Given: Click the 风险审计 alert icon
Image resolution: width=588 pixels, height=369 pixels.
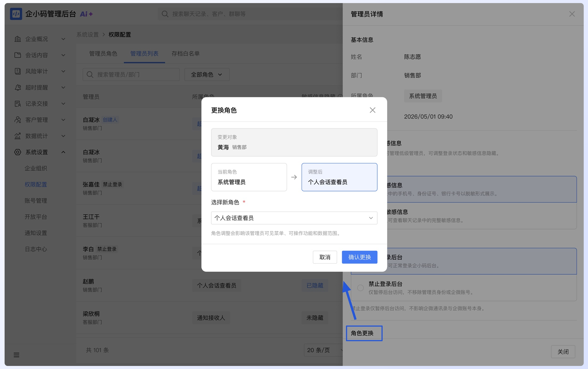Looking at the screenshot, I should click(x=18, y=71).
